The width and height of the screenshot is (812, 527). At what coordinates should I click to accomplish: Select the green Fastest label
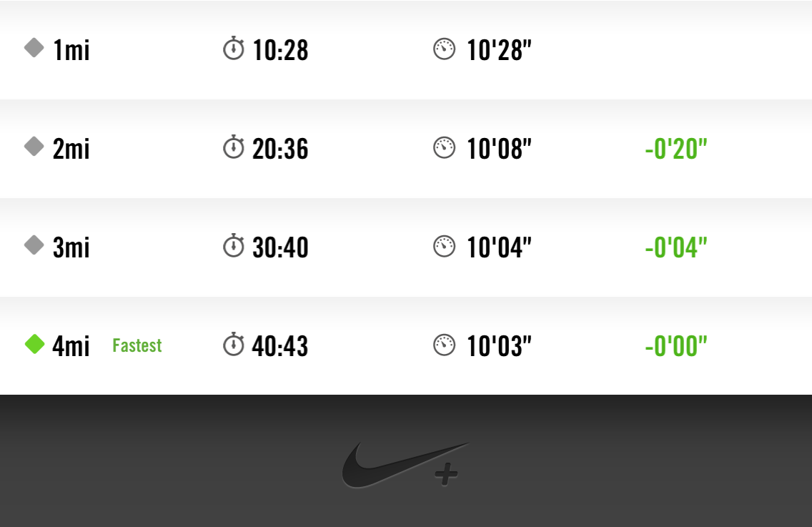tap(137, 346)
